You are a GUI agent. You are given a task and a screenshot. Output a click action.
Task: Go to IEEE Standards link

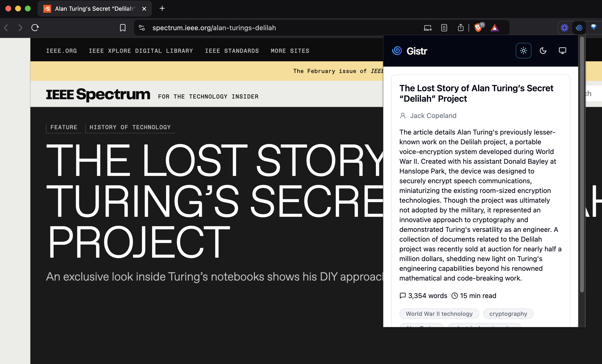pos(232,51)
